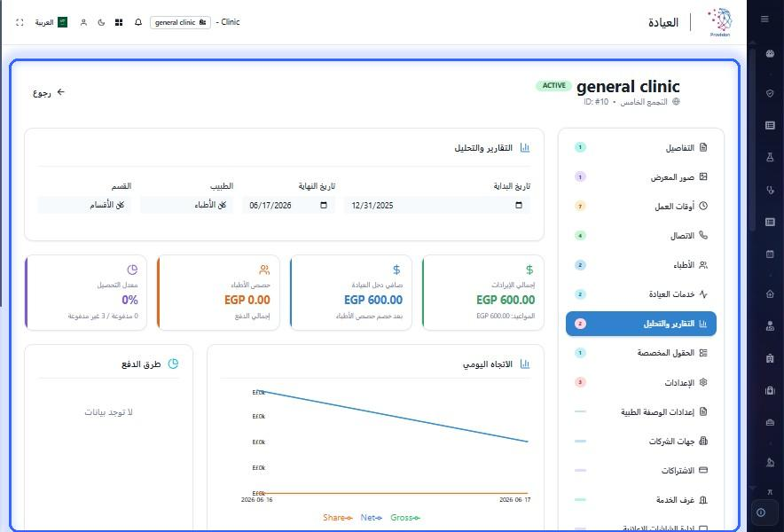Open calendar icon in dark sidebar
This screenshot has width=784, height=532.
tap(770, 254)
